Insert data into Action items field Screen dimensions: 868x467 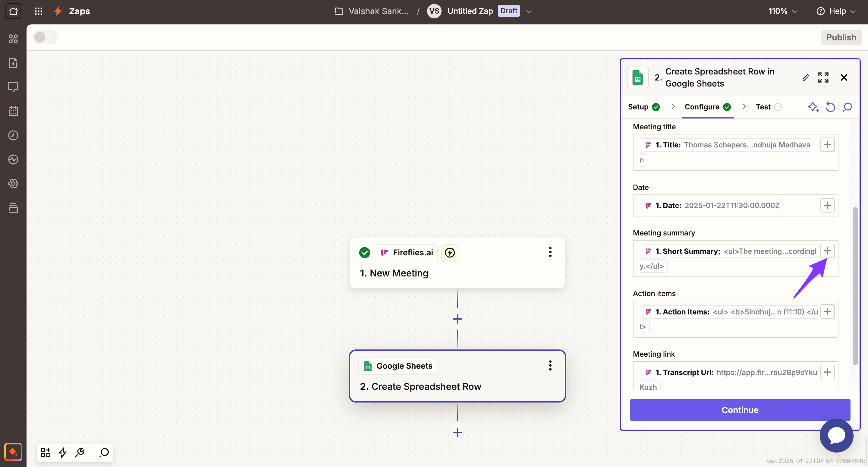coord(827,311)
